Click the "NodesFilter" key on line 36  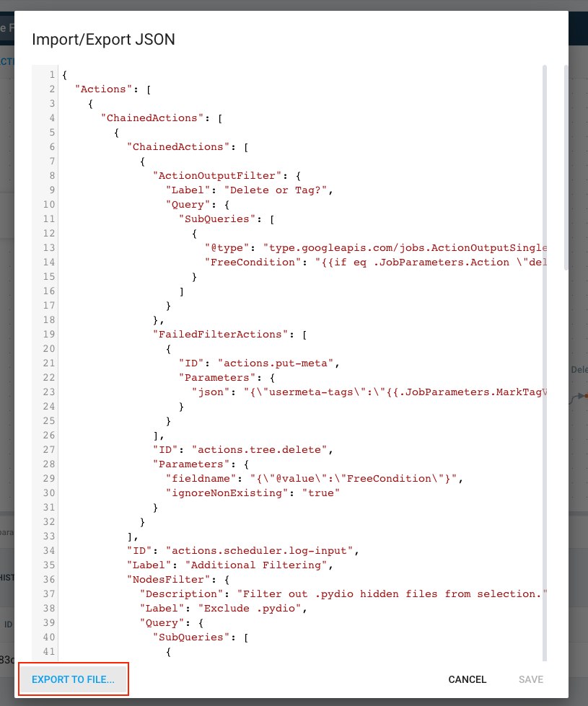click(169, 579)
